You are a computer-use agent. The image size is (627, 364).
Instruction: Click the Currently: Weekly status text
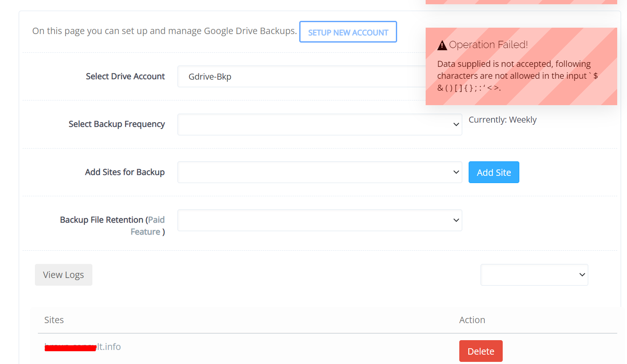(x=503, y=120)
